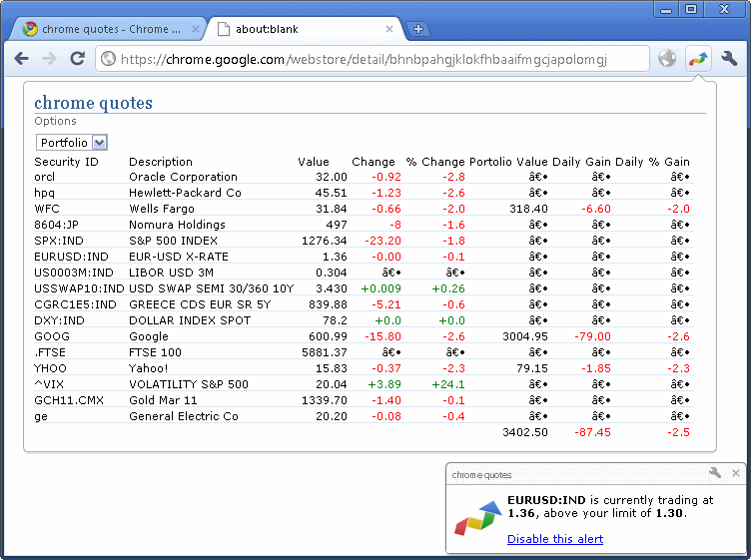
Task: Click the % Change column header
Action: click(x=435, y=162)
